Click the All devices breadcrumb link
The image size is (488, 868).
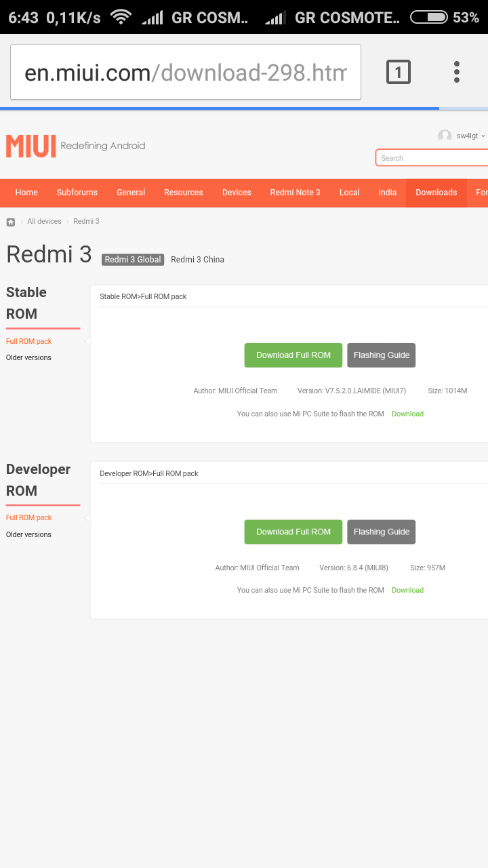(44, 222)
